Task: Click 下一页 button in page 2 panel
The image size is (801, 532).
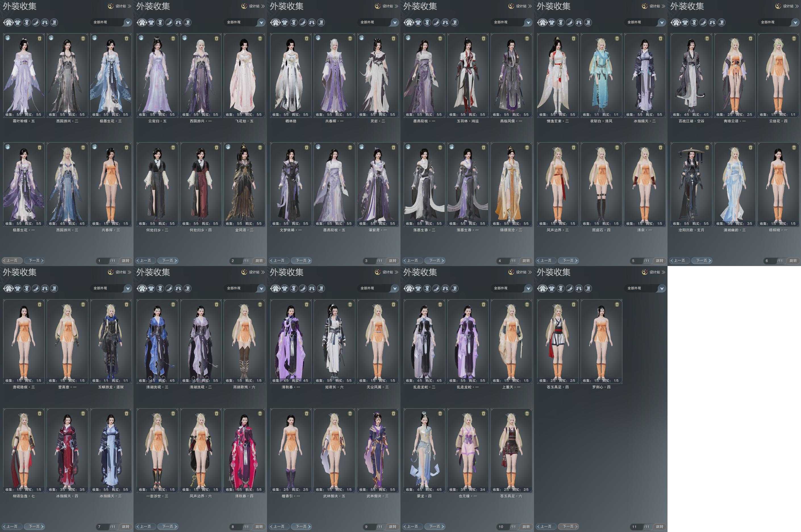Action: [x=168, y=261]
